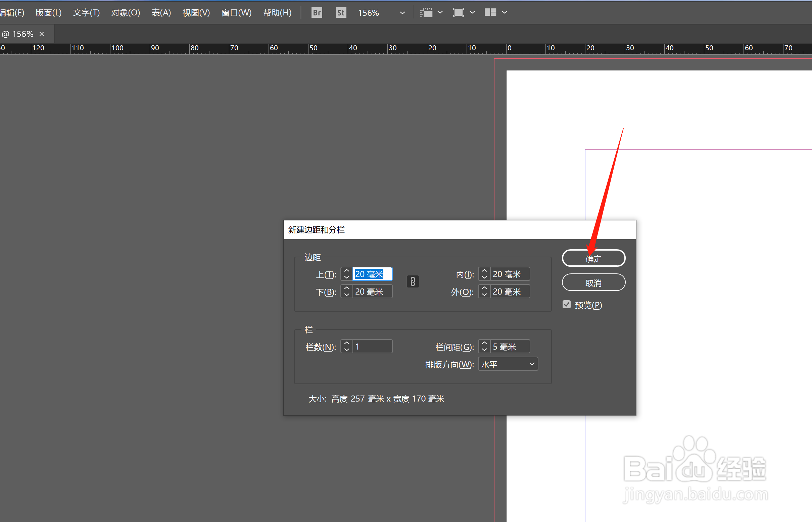Open Adobe Stock via St icon
The image size is (812, 522).
tap(340, 12)
